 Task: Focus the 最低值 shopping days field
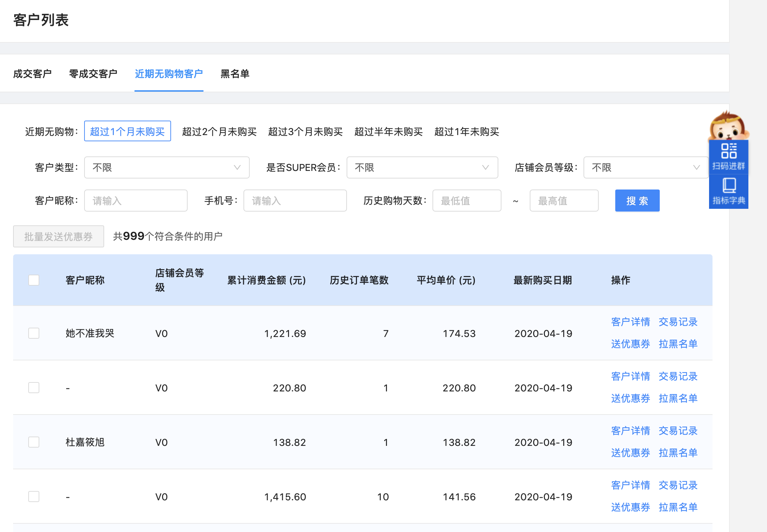pos(466,201)
